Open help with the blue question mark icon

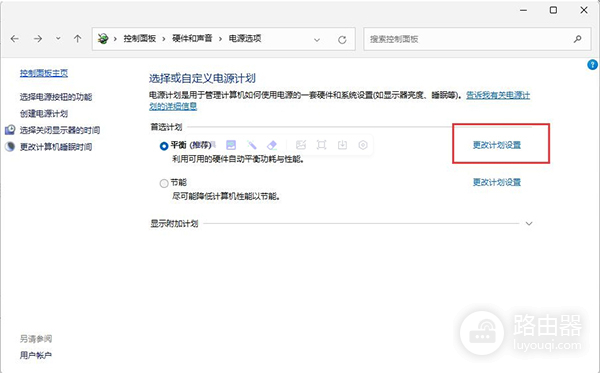pyautogui.click(x=592, y=65)
